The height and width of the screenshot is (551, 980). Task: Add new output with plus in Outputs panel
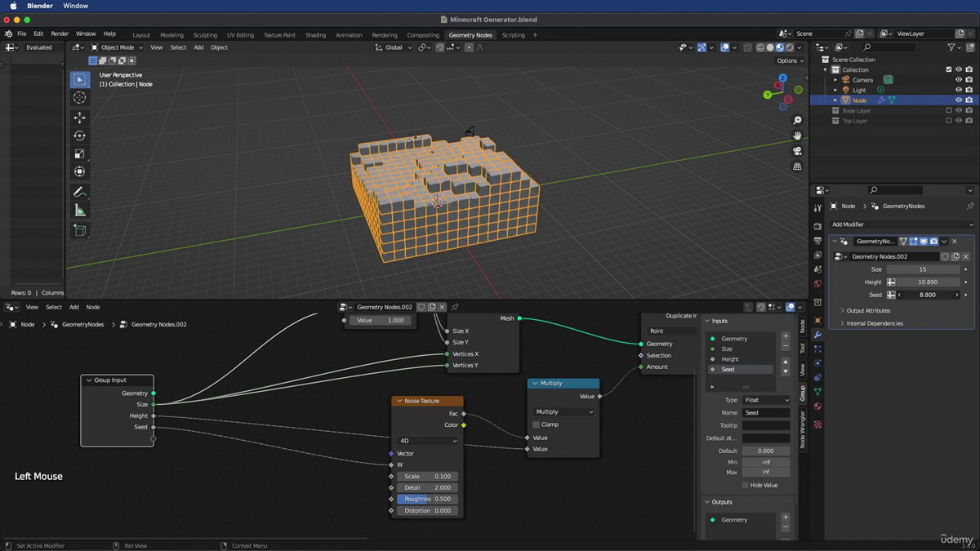tap(786, 518)
